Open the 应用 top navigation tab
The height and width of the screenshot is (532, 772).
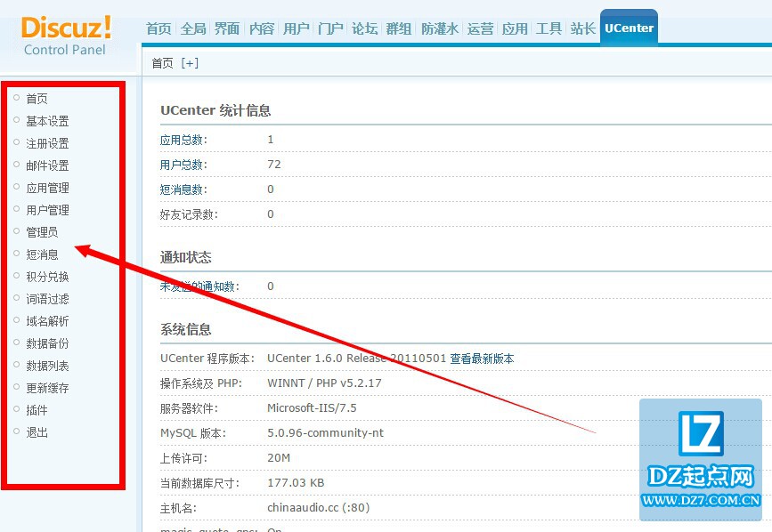click(515, 29)
